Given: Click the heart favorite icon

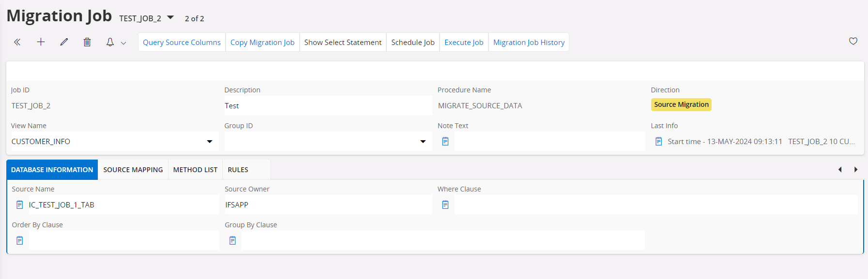Looking at the screenshot, I should pyautogui.click(x=853, y=41).
